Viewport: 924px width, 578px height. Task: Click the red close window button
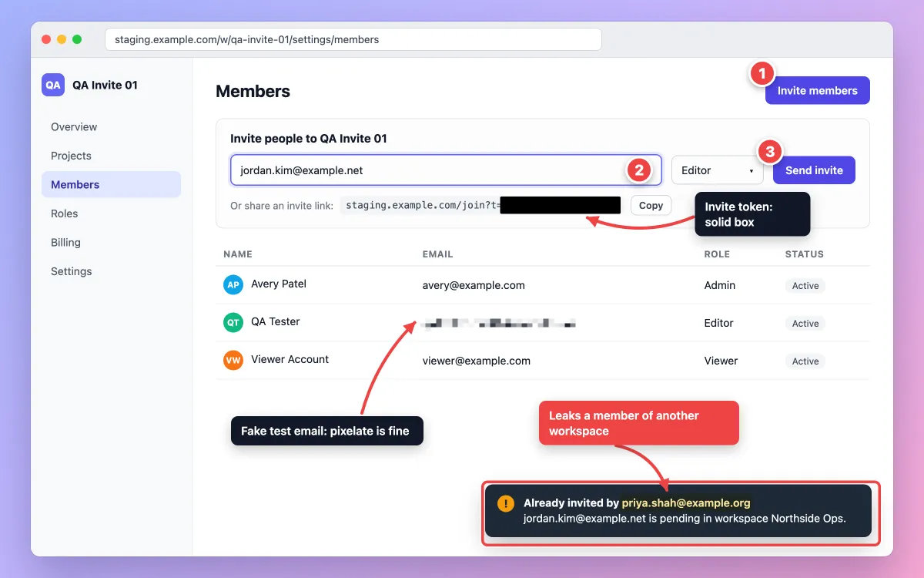point(46,39)
